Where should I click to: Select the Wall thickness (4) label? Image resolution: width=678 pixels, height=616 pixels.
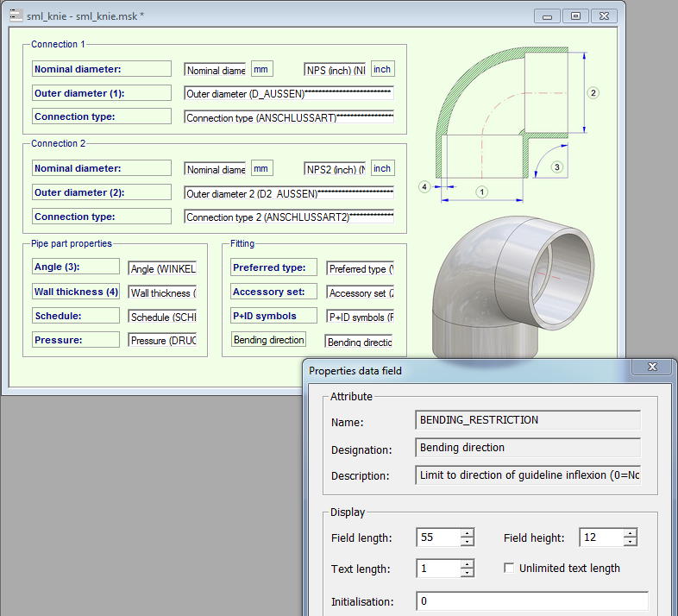click(x=76, y=292)
